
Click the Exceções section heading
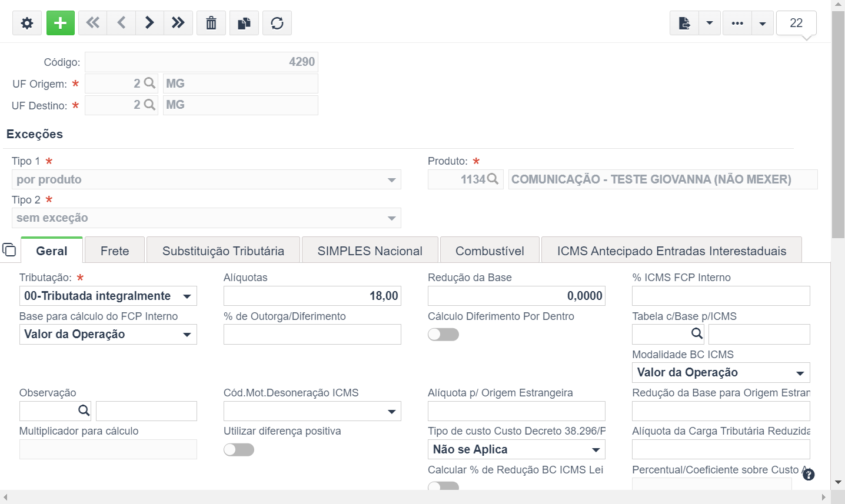pyautogui.click(x=35, y=134)
